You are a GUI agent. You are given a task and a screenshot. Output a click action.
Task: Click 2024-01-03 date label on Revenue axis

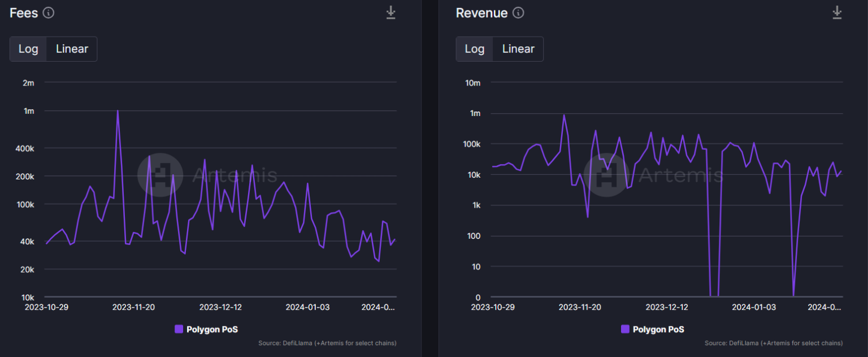tap(754, 307)
